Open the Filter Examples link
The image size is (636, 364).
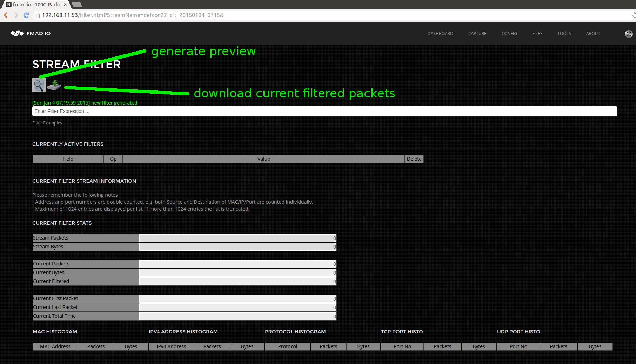coord(47,123)
